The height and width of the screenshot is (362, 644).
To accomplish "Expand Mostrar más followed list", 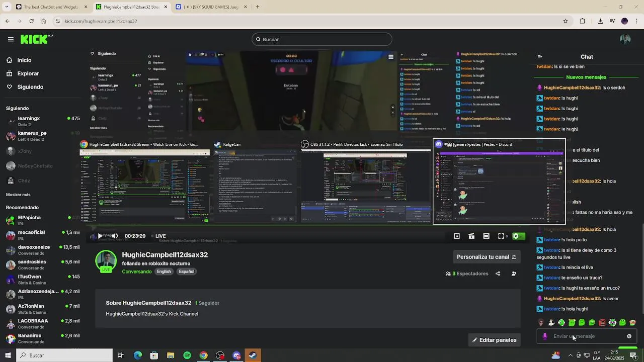I will (x=18, y=195).
